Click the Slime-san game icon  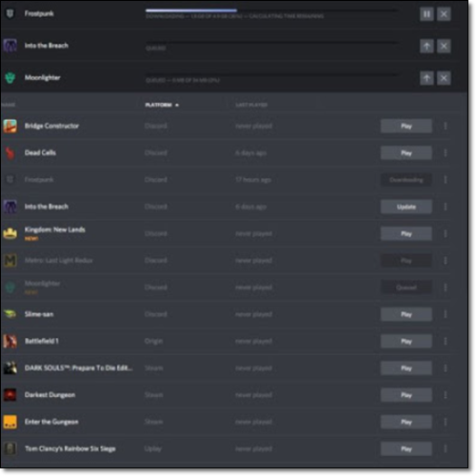[x=10, y=314]
